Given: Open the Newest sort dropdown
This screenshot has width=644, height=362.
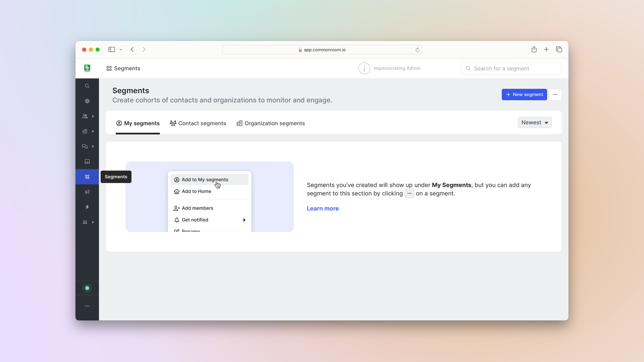Looking at the screenshot, I should pos(535,123).
